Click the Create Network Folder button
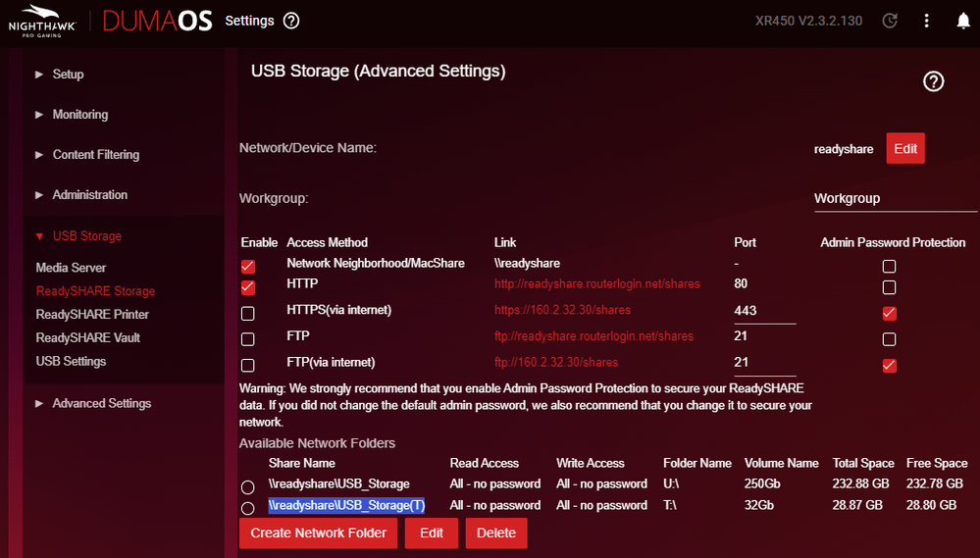Screen dimensions: 980x558 pyautogui.click(x=319, y=533)
